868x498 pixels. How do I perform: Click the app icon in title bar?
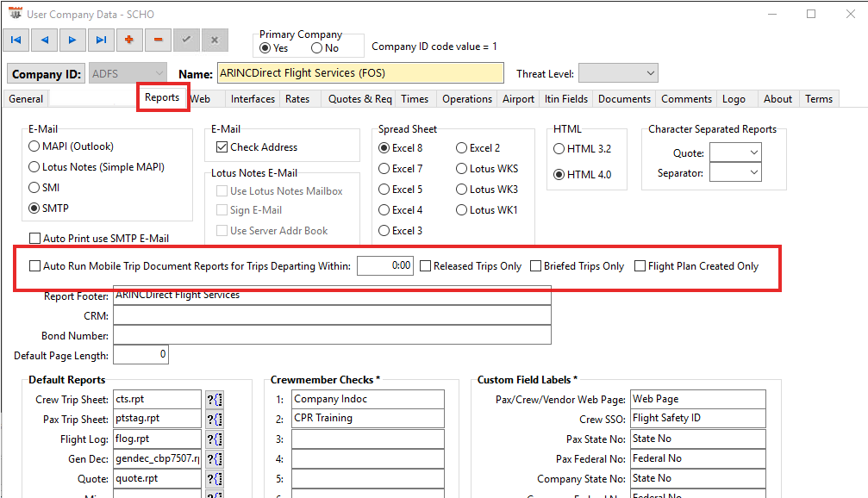coord(15,13)
